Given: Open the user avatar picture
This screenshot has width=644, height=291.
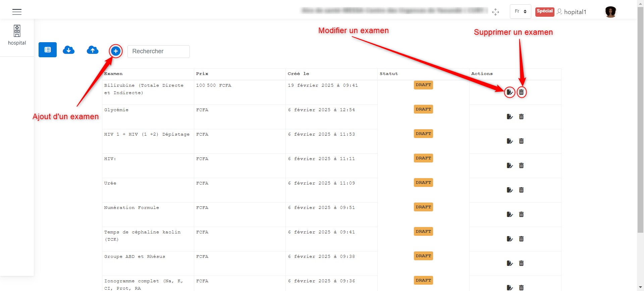Looking at the screenshot, I should (611, 12).
